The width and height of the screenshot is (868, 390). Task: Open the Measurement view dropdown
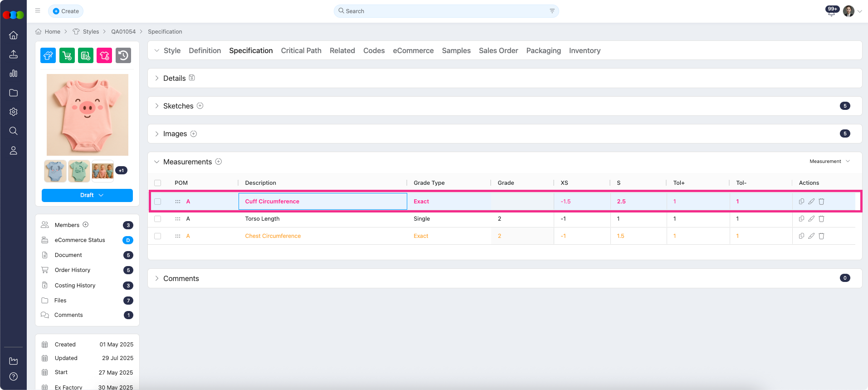(829, 162)
